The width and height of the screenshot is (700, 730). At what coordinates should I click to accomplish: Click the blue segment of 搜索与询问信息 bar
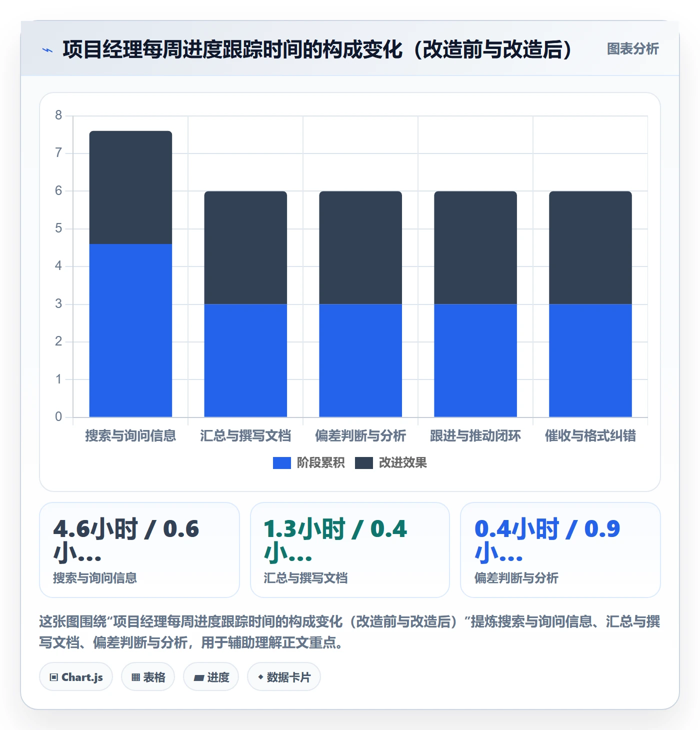pyautogui.click(x=130, y=330)
